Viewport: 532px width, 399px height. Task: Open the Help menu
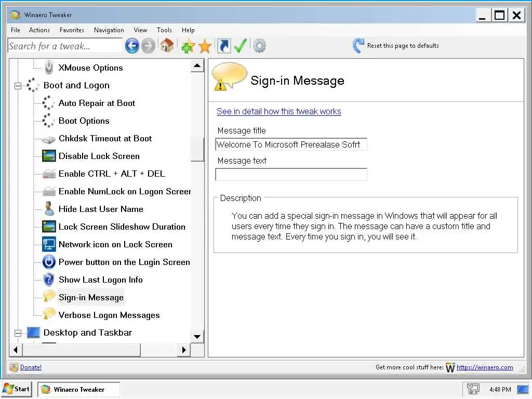click(188, 30)
